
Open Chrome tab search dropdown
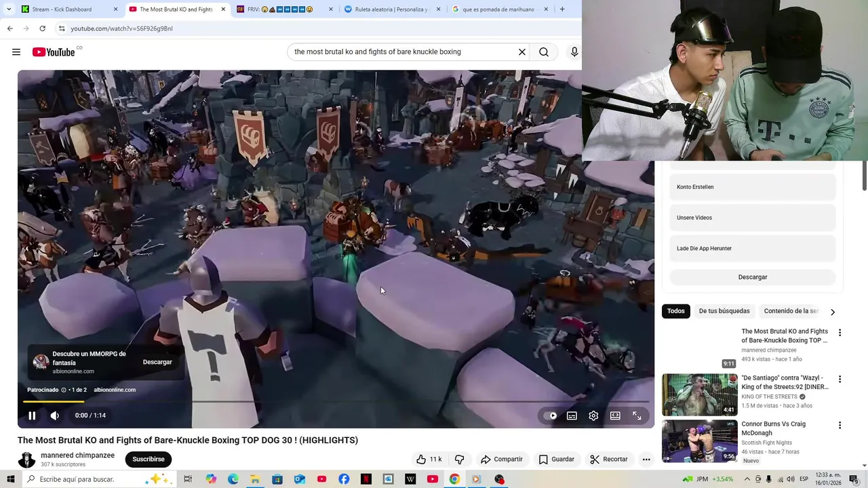point(9,9)
